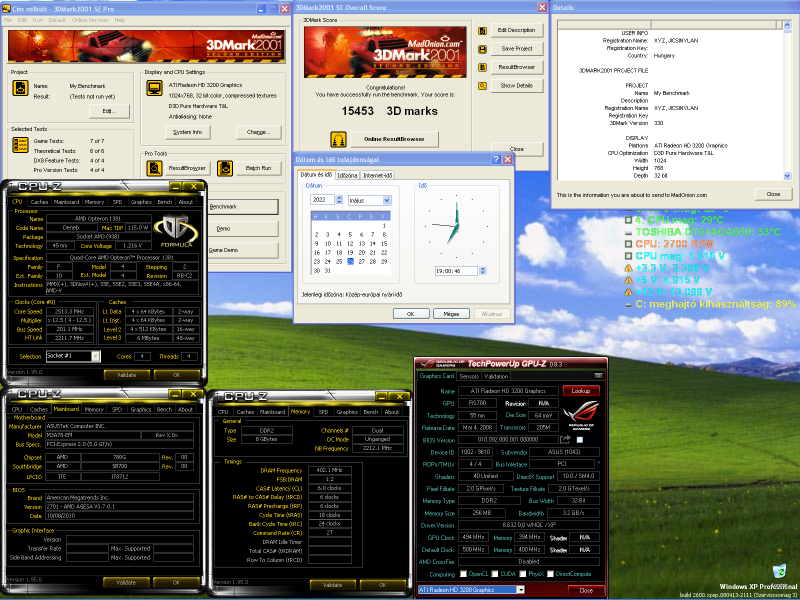800x600 pixels.
Task: Click the time spinner beside 19:00:46
Action: pyautogui.click(x=483, y=271)
